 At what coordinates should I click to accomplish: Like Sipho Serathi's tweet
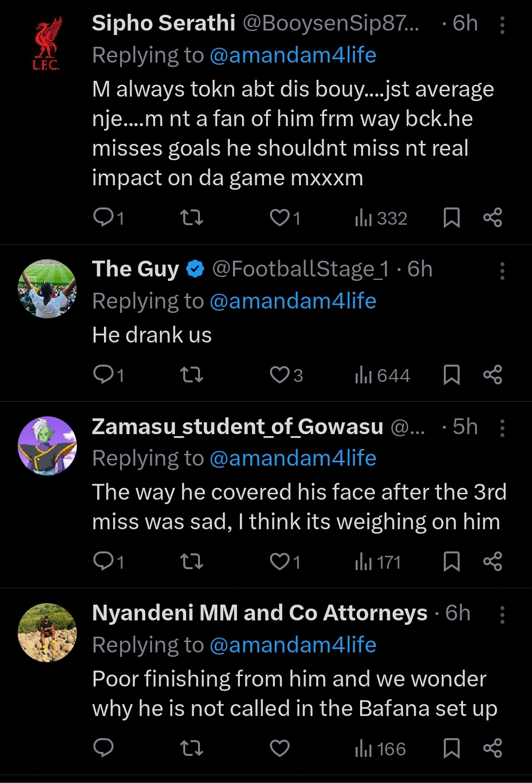click(x=280, y=217)
